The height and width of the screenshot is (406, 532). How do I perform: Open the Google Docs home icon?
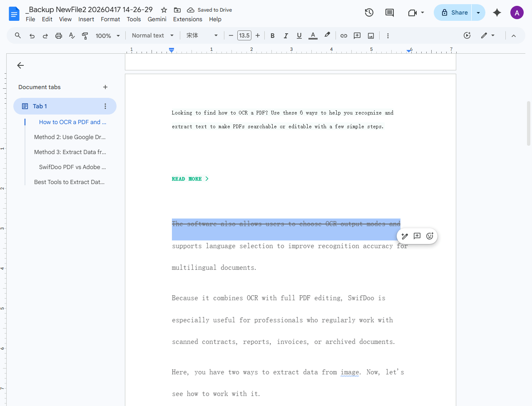[x=14, y=14]
